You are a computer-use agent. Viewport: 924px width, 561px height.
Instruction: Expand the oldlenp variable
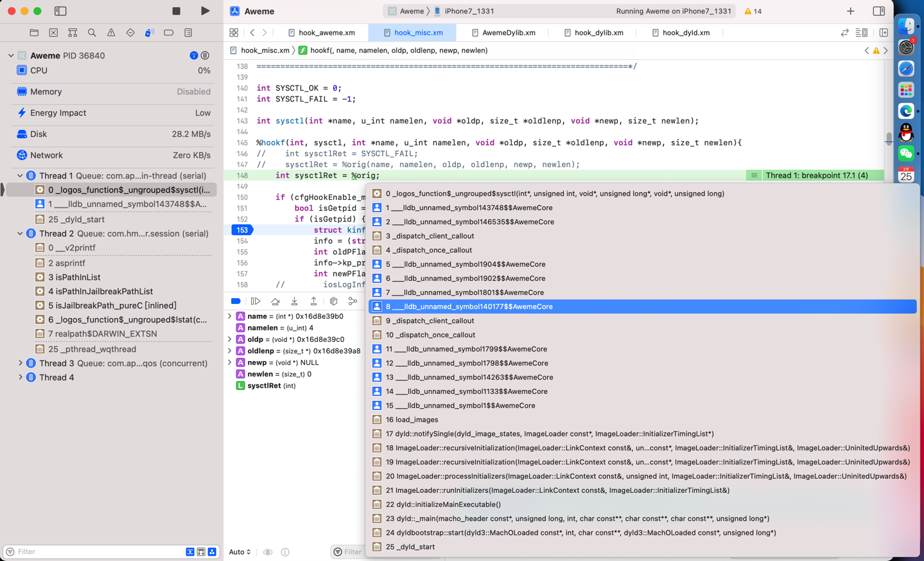[x=229, y=351]
